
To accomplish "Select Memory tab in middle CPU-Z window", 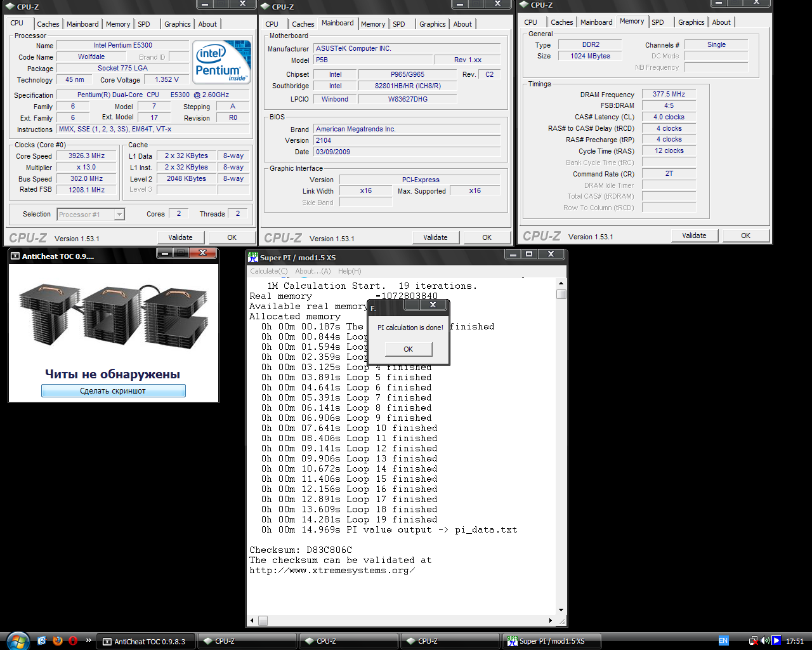I will point(373,24).
